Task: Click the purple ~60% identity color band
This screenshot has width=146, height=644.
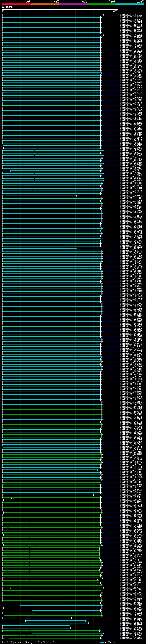Action: (73, 4)
